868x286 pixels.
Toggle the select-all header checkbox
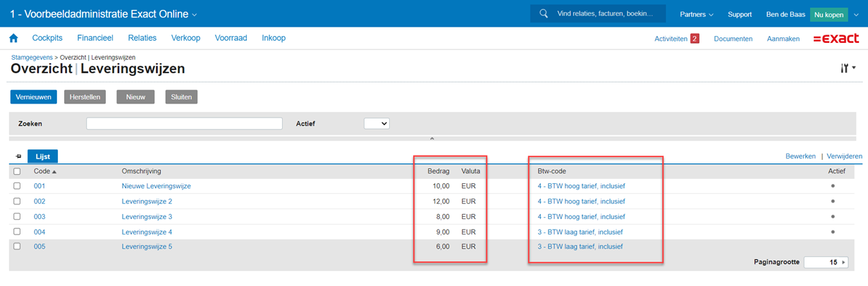pos(17,171)
